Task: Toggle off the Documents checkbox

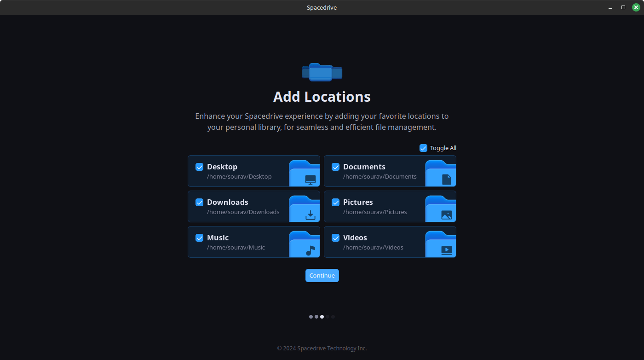Action: (x=335, y=167)
